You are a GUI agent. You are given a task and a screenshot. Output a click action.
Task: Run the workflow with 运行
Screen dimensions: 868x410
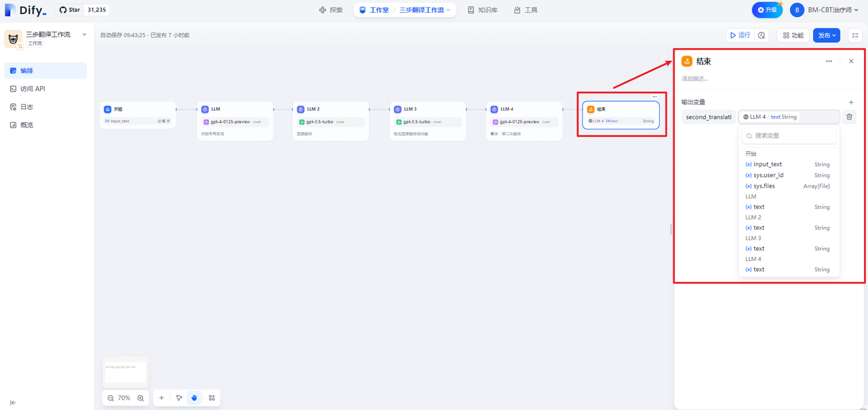[x=739, y=35]
